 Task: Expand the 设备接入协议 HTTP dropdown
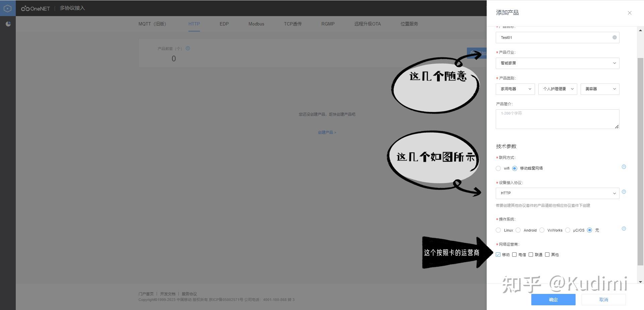coord(557,193)
